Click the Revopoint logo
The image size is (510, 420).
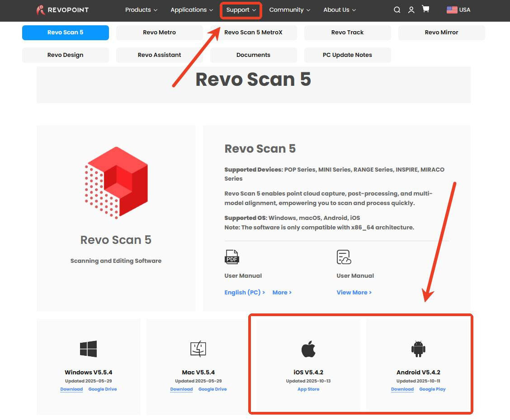point(62,10)
